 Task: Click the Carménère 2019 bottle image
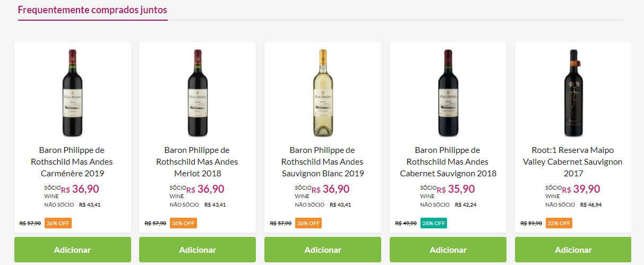72,92
